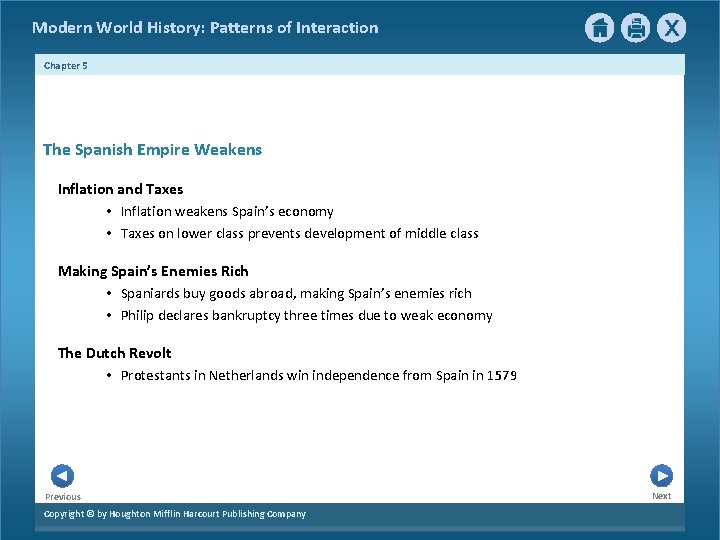The height and width of the screenshot is (540, 720).
Task: Advance with the Next arrow button
Action: 661,476
